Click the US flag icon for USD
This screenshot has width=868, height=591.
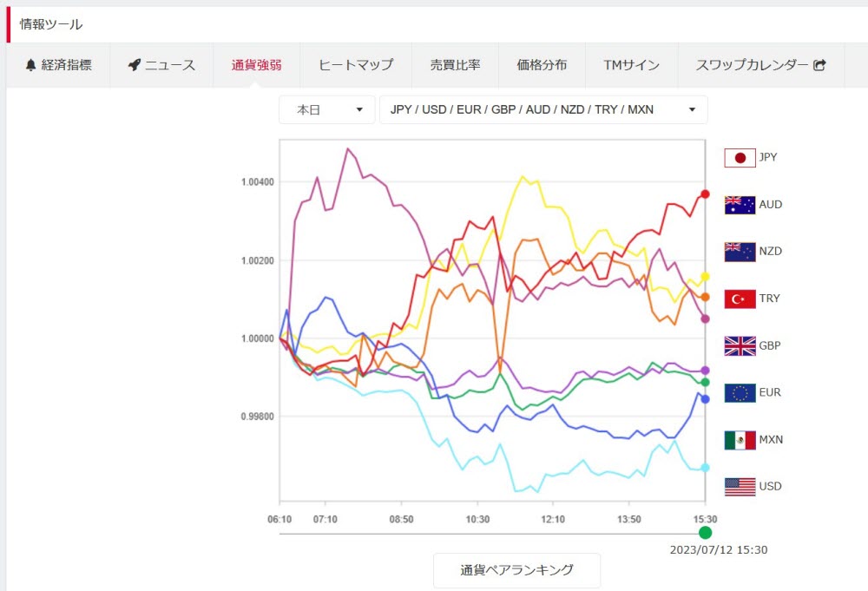tap(740, 487)
